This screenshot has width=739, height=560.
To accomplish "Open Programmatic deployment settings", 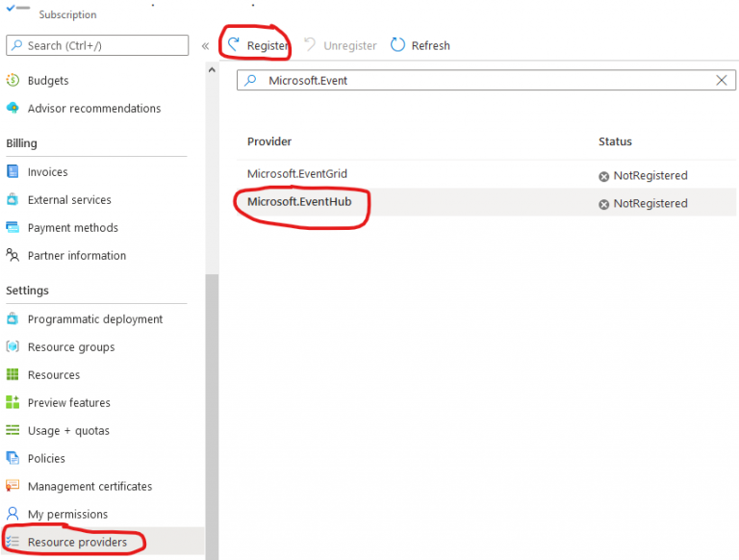I will tap(95, 319).
